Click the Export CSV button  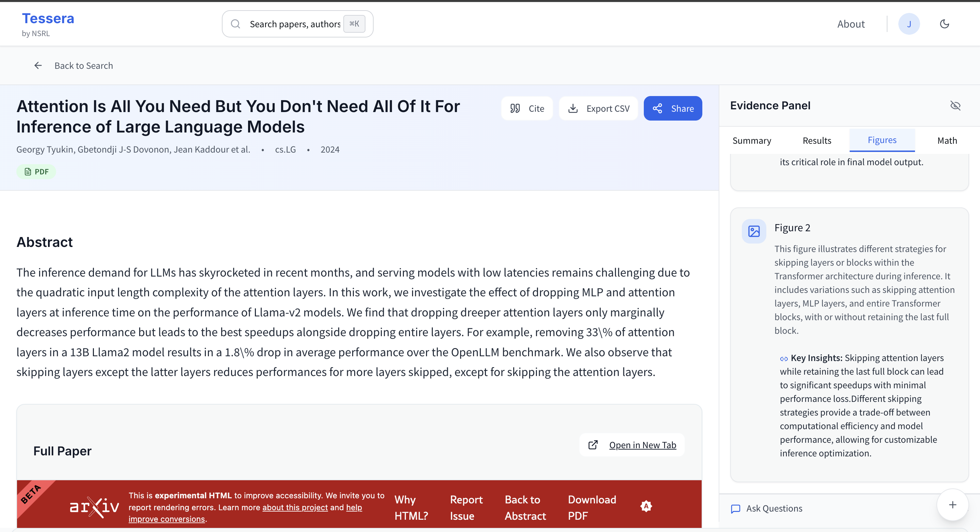point(598,109)
